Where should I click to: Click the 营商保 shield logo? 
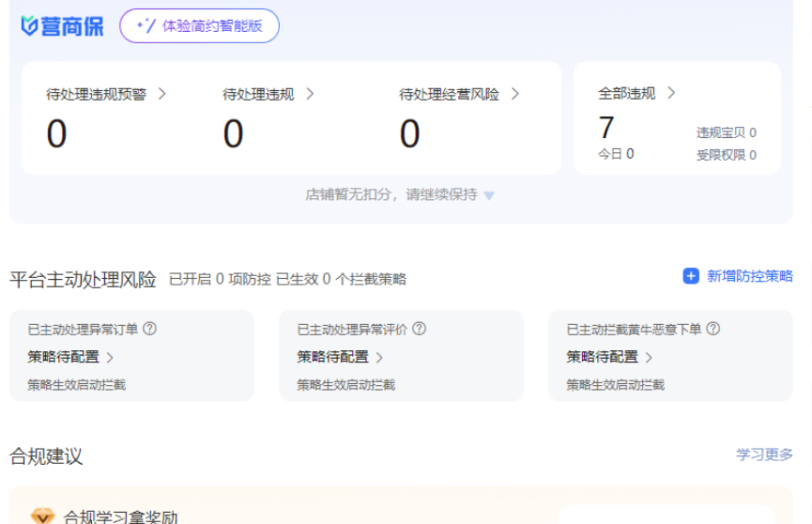point(30,26)
